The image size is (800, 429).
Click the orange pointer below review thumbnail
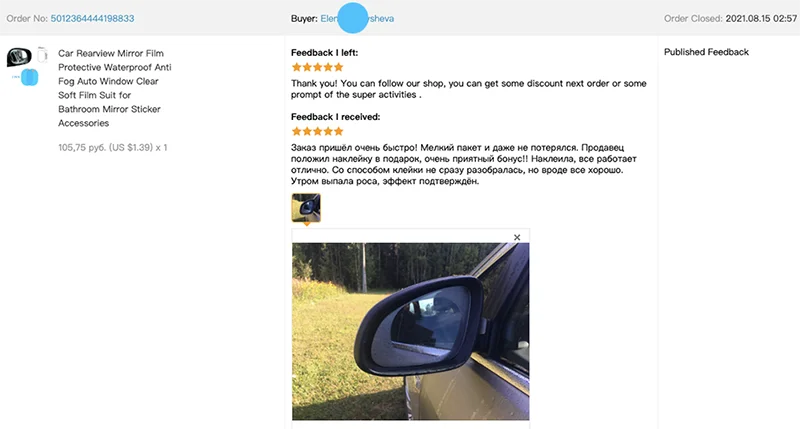307,224
